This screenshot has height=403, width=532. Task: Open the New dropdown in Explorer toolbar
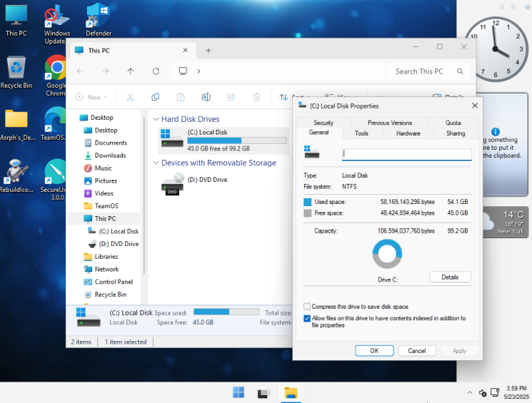(91, 97)
